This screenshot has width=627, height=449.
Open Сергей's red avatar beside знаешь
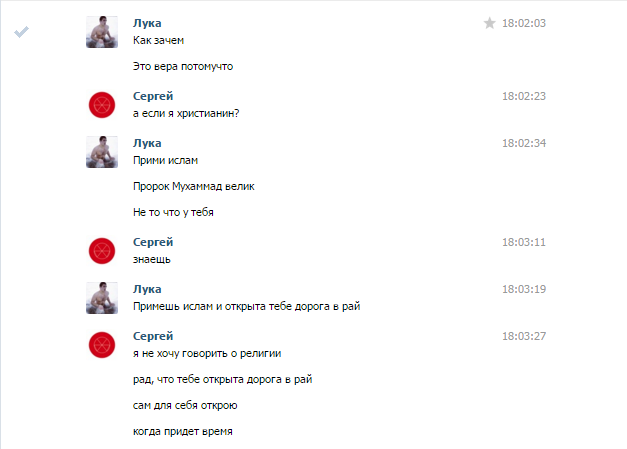click(102, 251)
